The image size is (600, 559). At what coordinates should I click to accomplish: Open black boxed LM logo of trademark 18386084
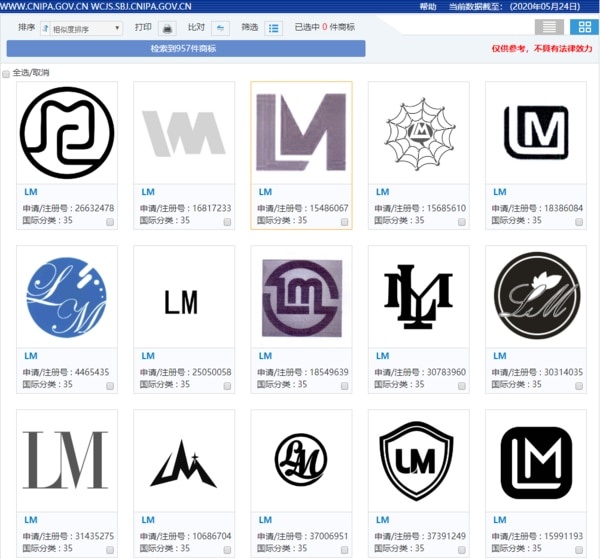[x=536, y=132]
